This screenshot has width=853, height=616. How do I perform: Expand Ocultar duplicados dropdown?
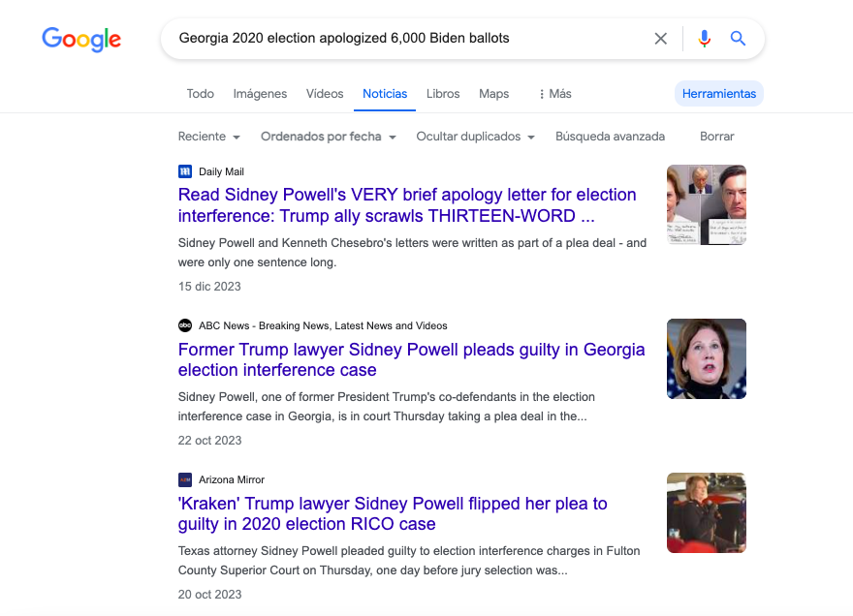coord(476,137)
